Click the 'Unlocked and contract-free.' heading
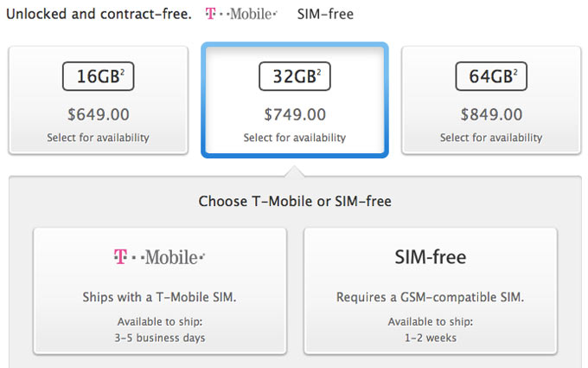The image size is (588, 368). coord(99,15)
